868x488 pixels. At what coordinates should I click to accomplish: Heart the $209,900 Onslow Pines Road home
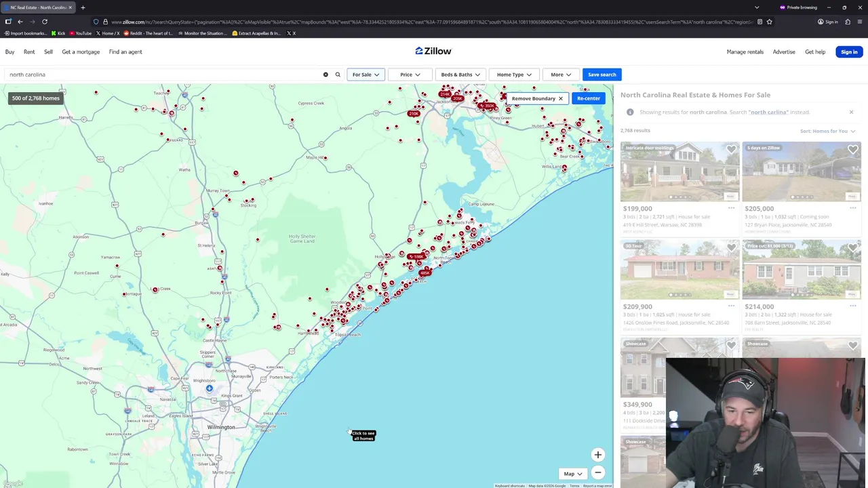(731, 248)
